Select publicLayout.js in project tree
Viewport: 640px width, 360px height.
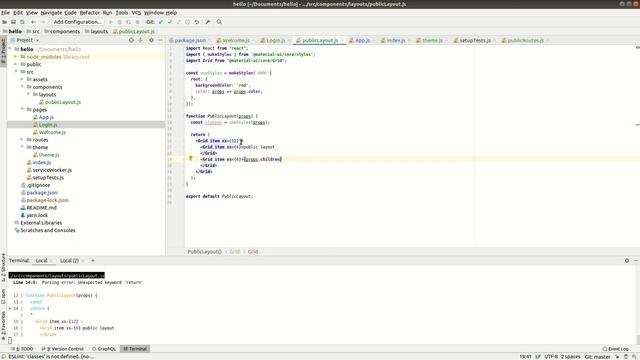pyautogui.click(x=63, y=102)
